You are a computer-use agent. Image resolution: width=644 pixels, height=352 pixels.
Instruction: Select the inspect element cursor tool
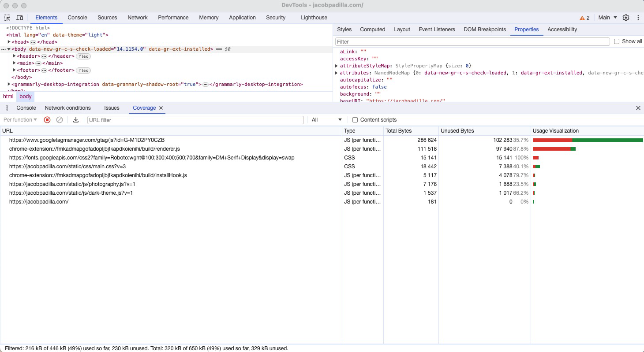click(7, 18)
